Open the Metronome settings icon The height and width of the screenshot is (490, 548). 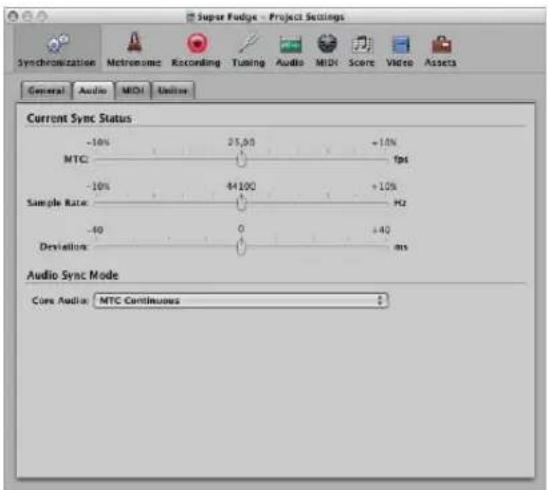coord(134,49)
